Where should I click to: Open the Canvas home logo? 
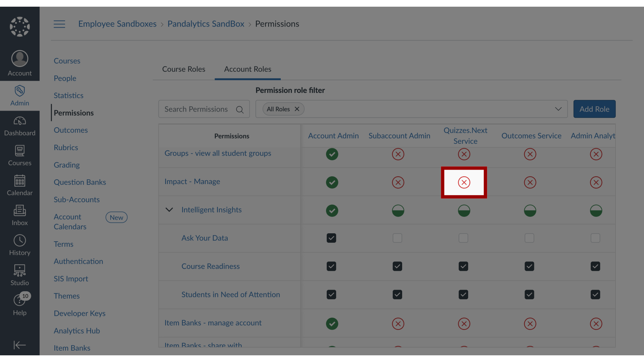tap(20, 26)
